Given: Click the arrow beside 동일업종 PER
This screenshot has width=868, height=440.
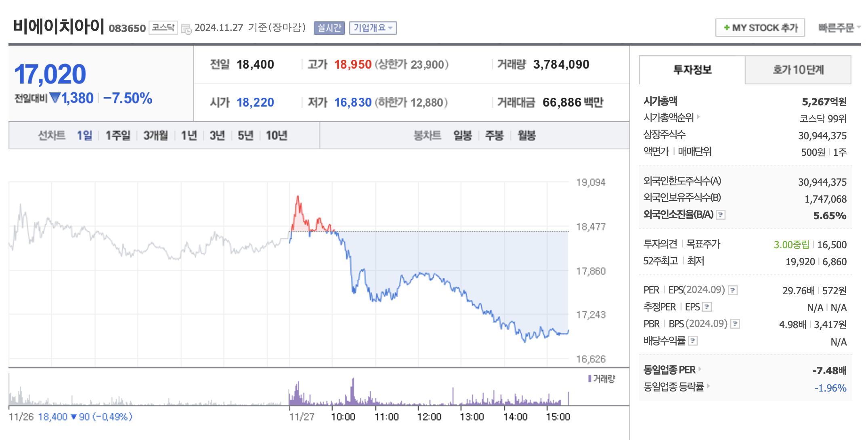Looking at the screenshot, I should click(700, 370).
